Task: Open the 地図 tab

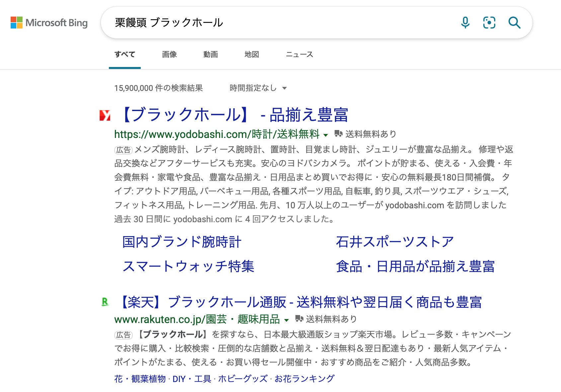Action: coord(252,54)
